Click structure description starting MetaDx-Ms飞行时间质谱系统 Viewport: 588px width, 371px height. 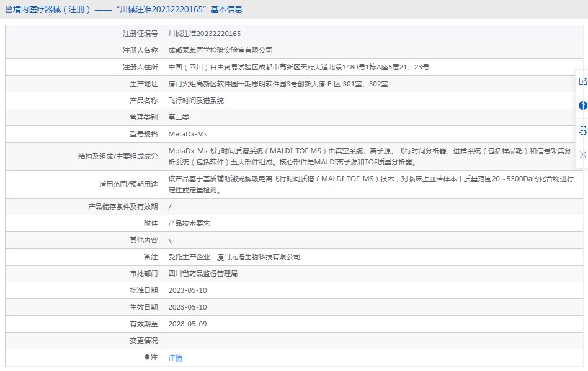click(370, 156)
